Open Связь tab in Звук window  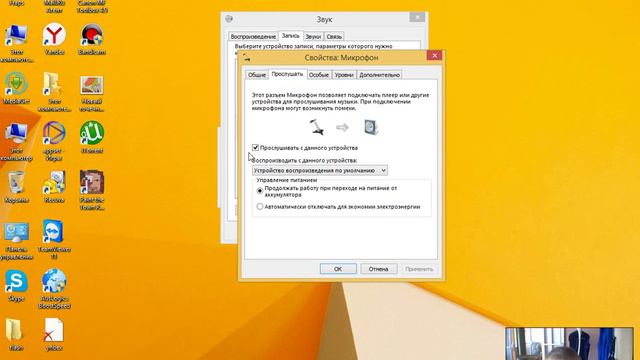coord(334,36)
